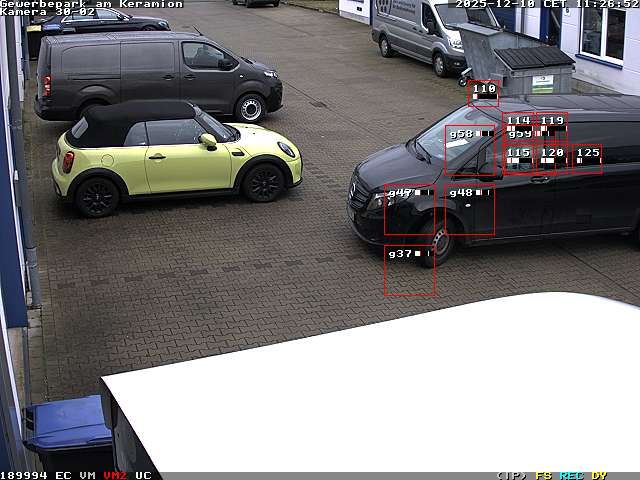Click the detection box labeled g58
Screen dimensions: 640x480
tap(470, 150)
